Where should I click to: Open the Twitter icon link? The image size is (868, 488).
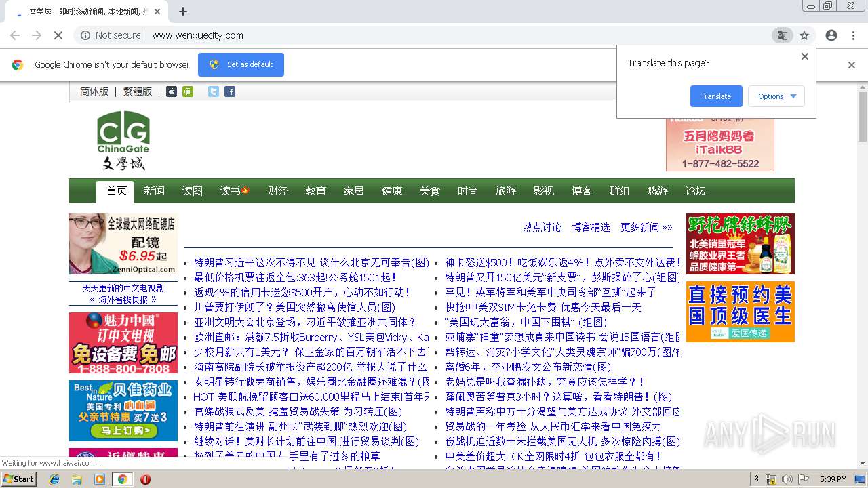214,91
